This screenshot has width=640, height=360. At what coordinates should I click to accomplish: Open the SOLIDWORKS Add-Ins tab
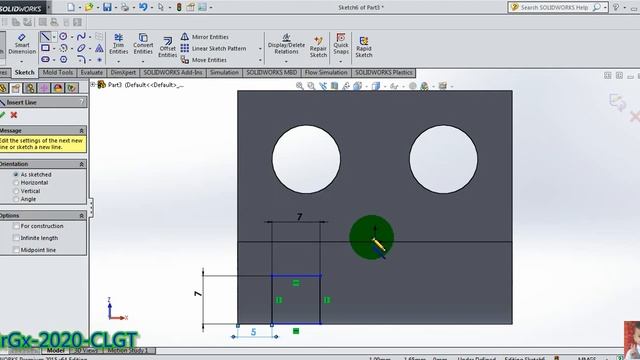pos(173,72)
